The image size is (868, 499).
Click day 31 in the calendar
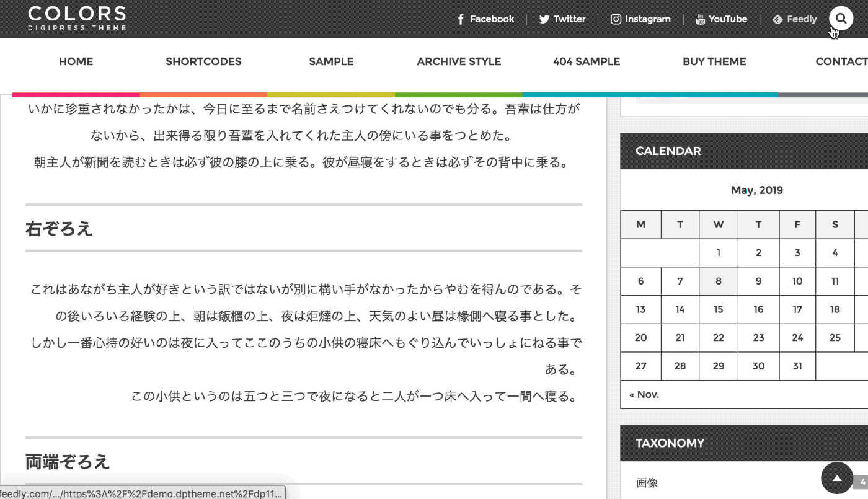coord(797,366)
